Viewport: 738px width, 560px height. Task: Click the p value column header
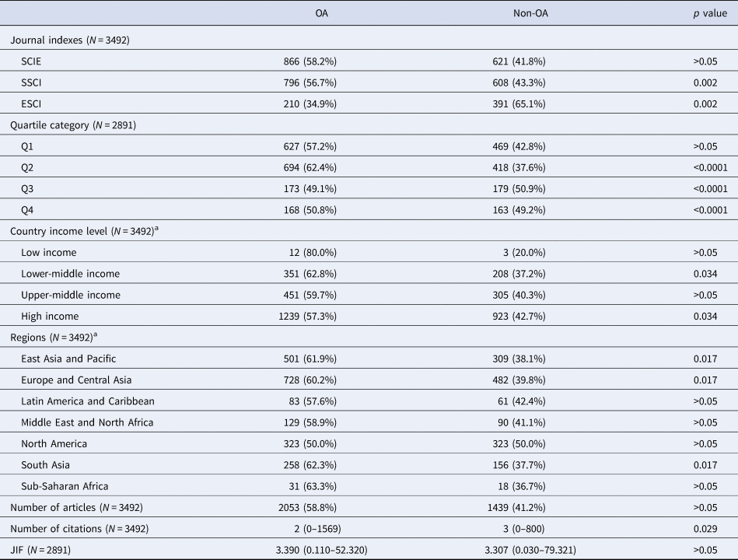pos(710,15)
